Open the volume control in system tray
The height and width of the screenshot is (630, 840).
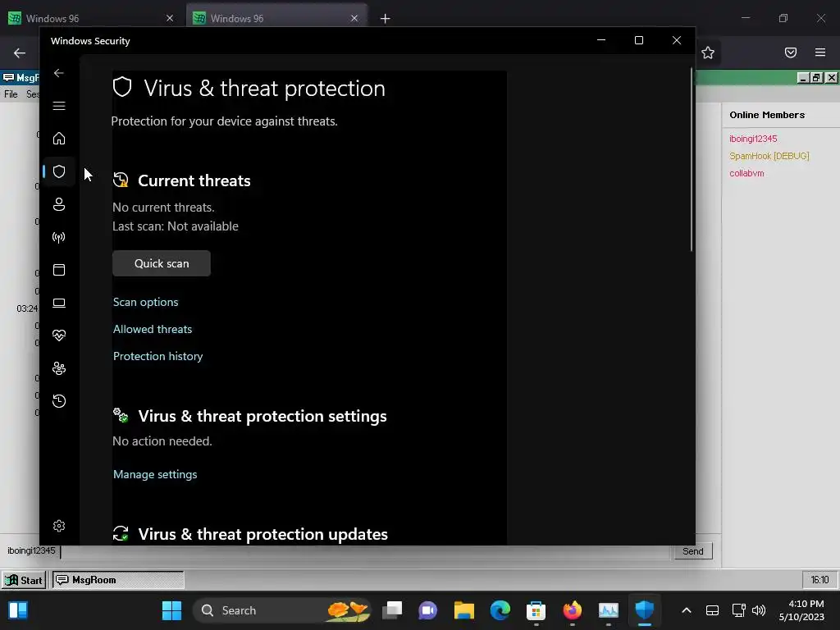(759, 610)
